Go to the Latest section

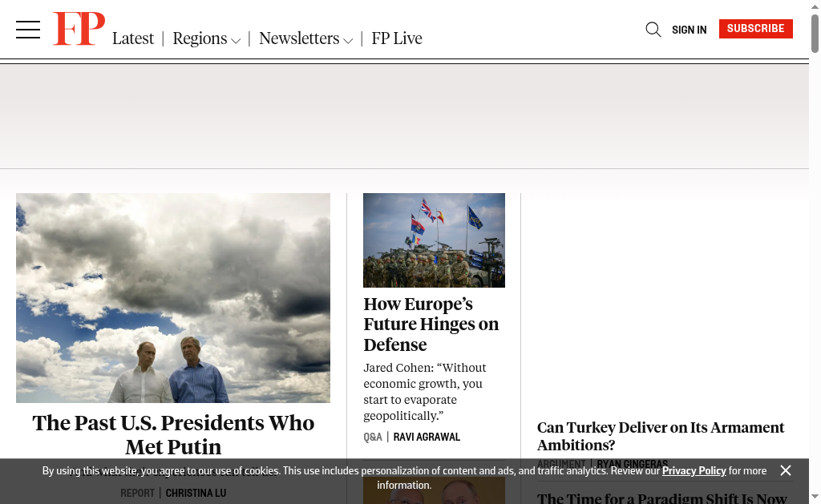(x=133, y=38)
